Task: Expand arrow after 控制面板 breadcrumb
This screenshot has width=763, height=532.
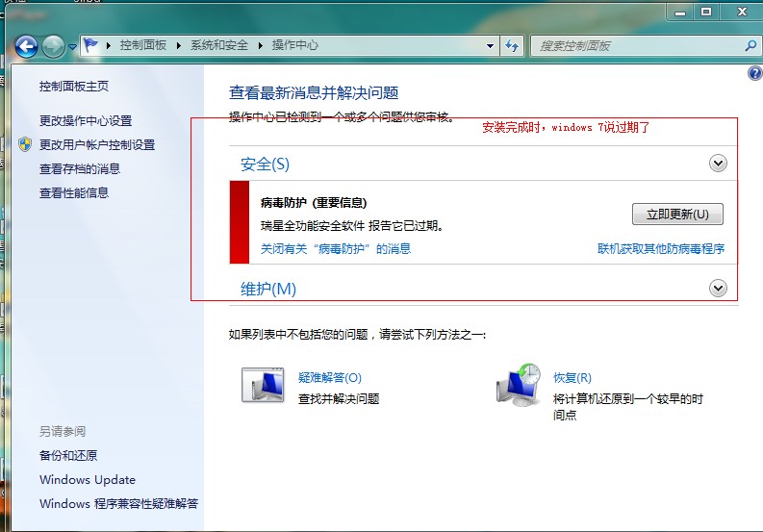Action: (179, 46)
